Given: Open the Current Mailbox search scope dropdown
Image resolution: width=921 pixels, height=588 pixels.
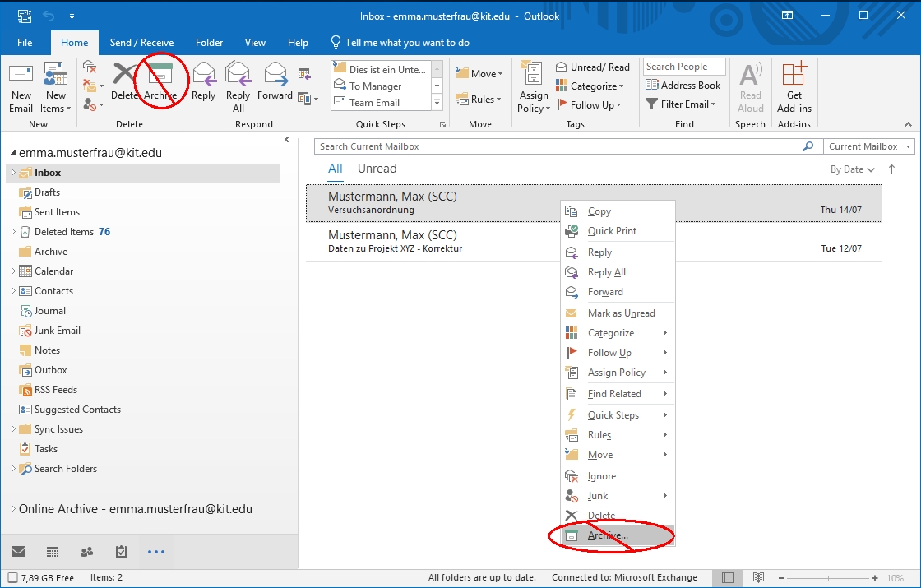Looking at the screenshot, I should [x=868, y=146].
